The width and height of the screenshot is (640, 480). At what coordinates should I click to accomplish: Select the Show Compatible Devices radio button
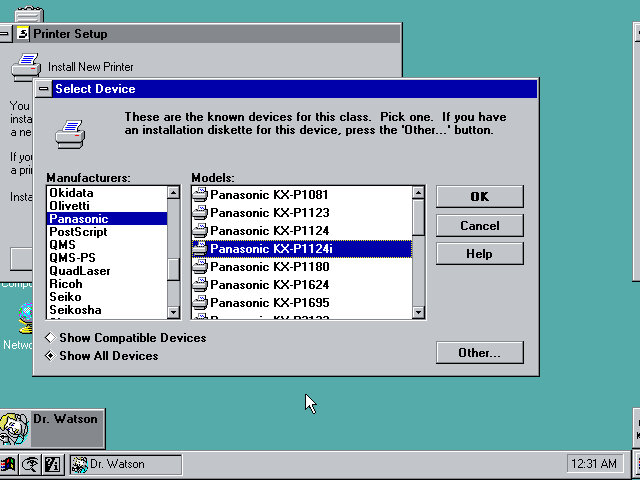click(x=50, y=338)
